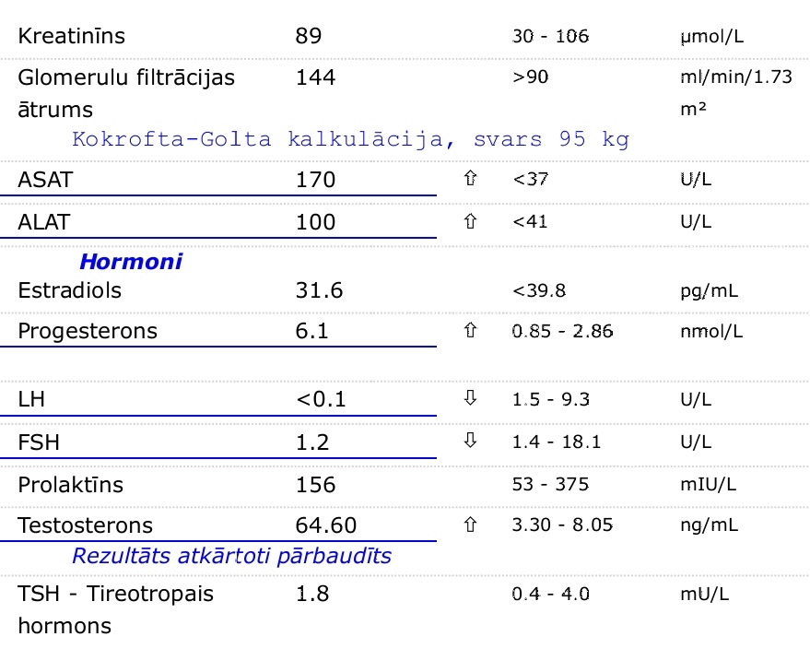This screenshot has height=672, width=810.
Task: Click the ASAT result value 170
Action: 316,180
